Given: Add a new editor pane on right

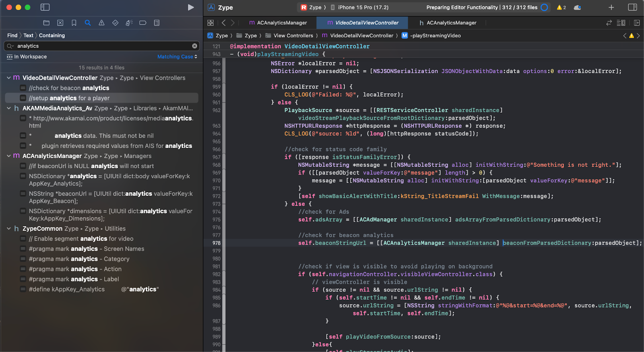Looking at the screenshot, I should (x=637, y=23).
